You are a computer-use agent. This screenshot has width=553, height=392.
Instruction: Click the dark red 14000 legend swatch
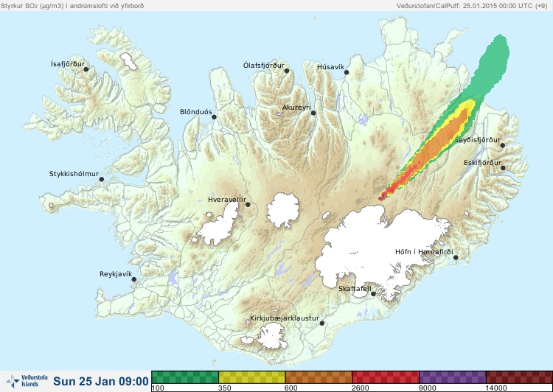click(x=519, y=377)
